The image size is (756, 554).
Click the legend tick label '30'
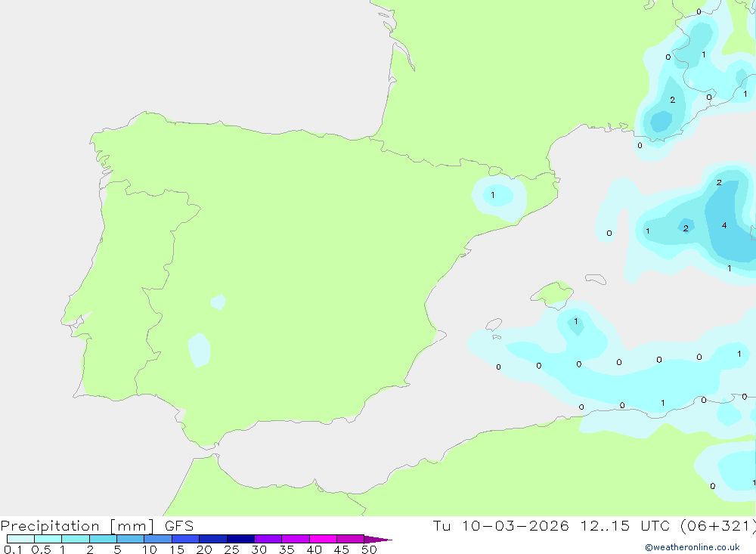(x=259, y=549)
